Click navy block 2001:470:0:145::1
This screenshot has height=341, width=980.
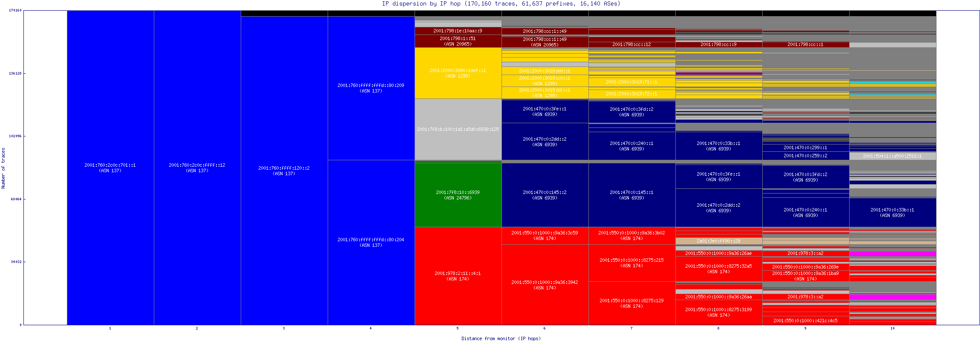(x=632, y=195)
